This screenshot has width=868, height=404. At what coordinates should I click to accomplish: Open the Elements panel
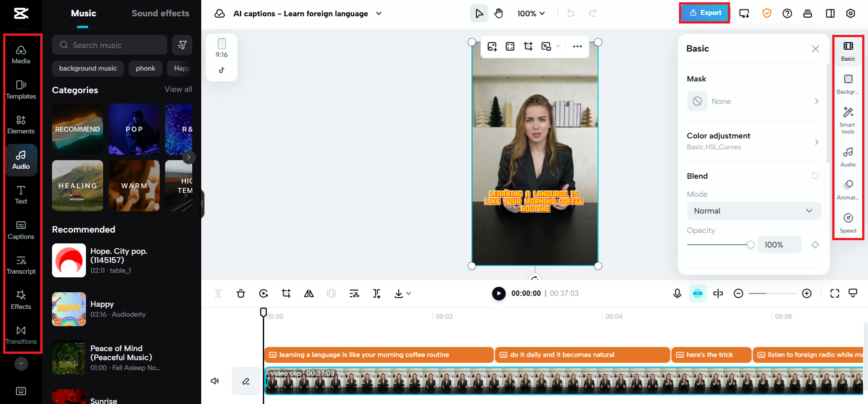tap(21, 124)
